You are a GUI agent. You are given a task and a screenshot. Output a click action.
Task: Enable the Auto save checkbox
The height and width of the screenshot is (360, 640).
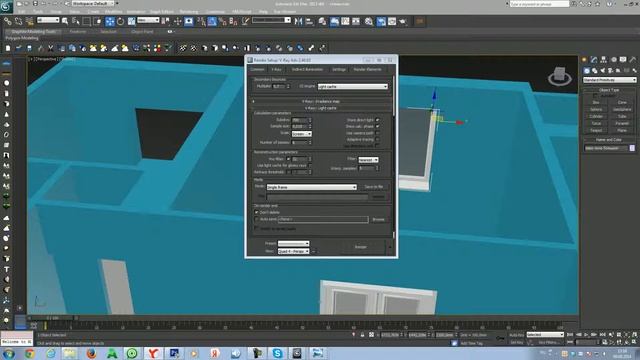pyautogui.click(x=256, y=219)
